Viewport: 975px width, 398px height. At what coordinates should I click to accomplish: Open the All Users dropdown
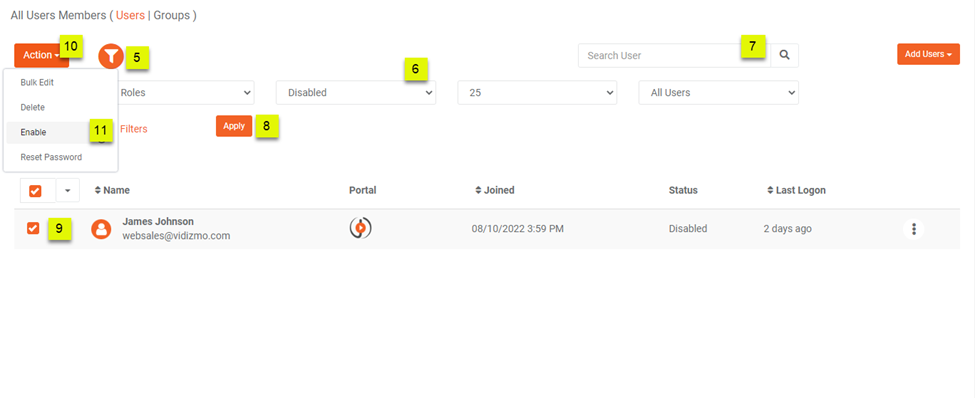click(719, 93)
